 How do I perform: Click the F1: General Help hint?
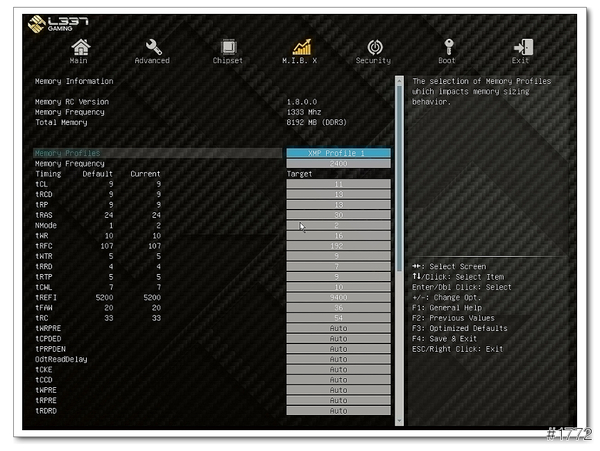[447, 308]
